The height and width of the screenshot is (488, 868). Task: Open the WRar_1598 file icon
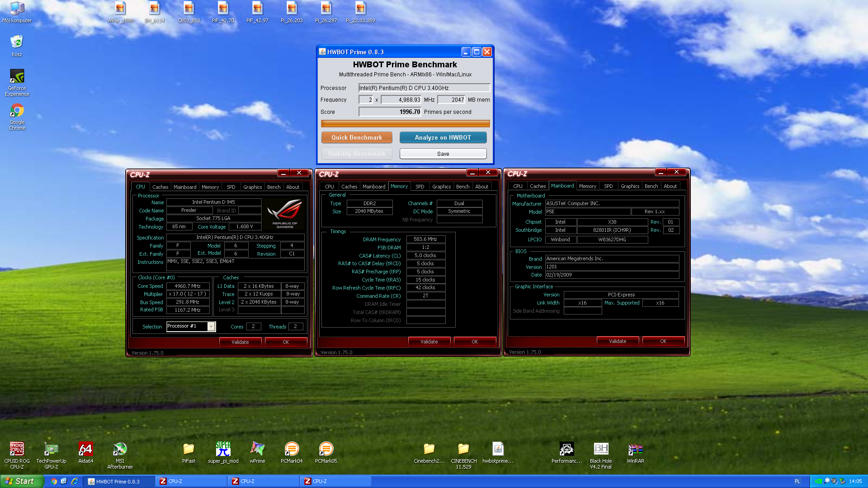pos(120,12)
